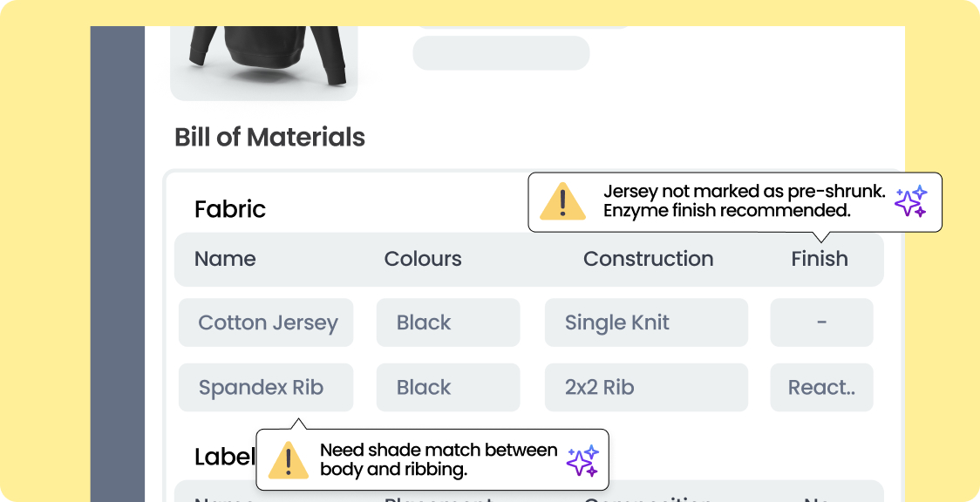Click the grey left sidebar strip

click(x=117, y=261)
